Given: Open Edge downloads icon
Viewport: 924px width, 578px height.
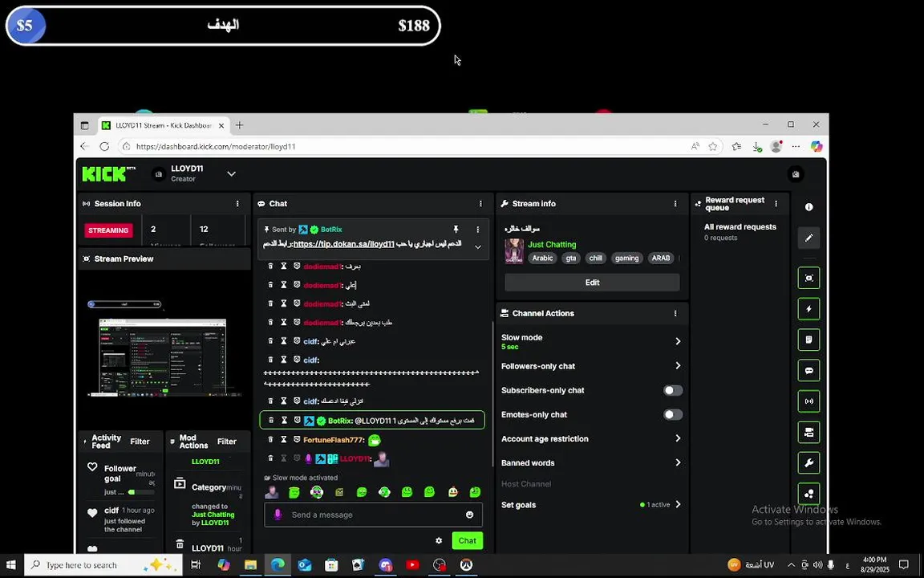Looking at the screenshot, I should (x=756, y=147).
